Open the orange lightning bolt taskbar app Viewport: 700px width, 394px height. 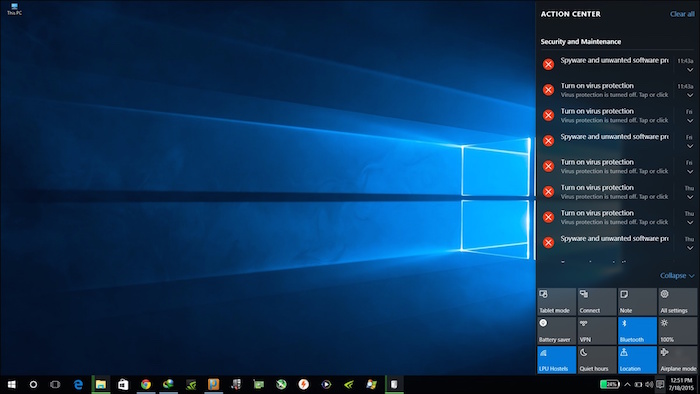304,384
